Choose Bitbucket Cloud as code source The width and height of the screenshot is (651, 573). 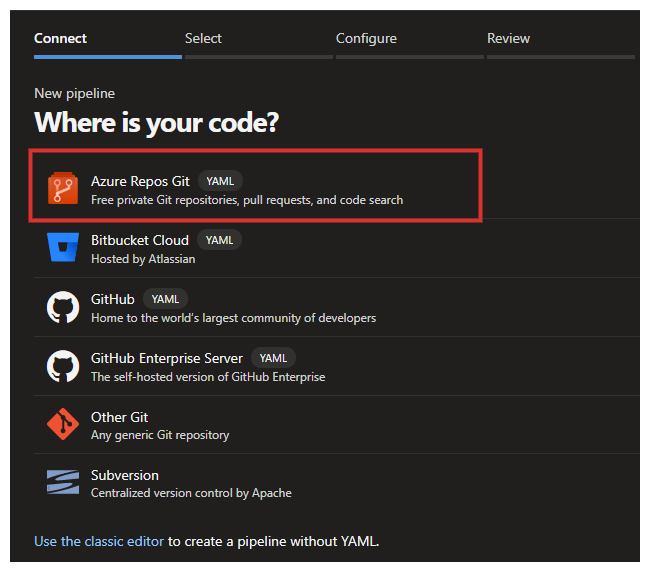[337, 248]
